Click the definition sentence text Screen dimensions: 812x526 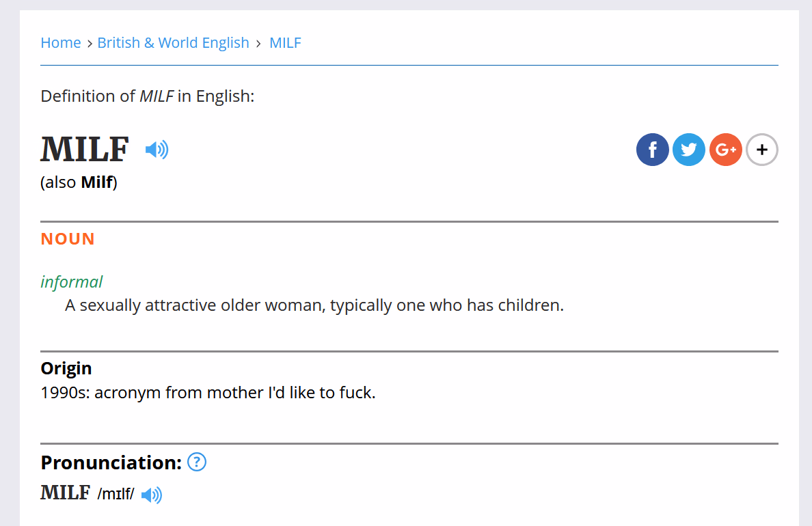click(x=314, y=305)
